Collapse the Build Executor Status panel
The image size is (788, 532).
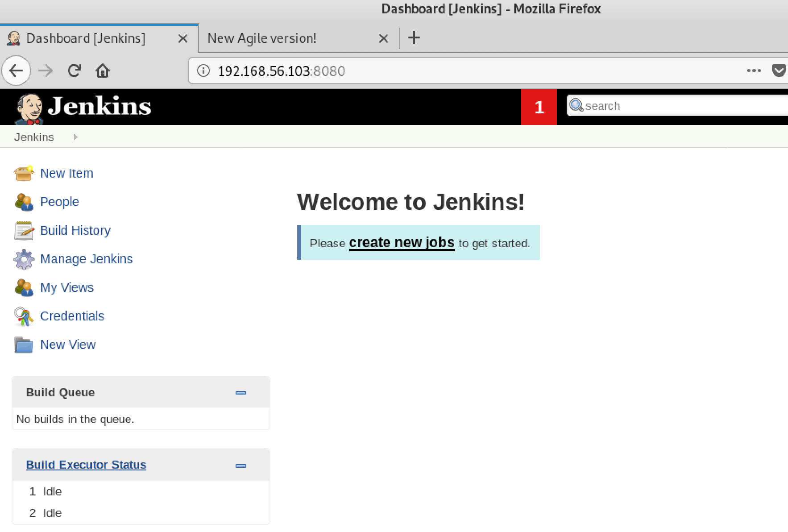[x=241, y=465]
